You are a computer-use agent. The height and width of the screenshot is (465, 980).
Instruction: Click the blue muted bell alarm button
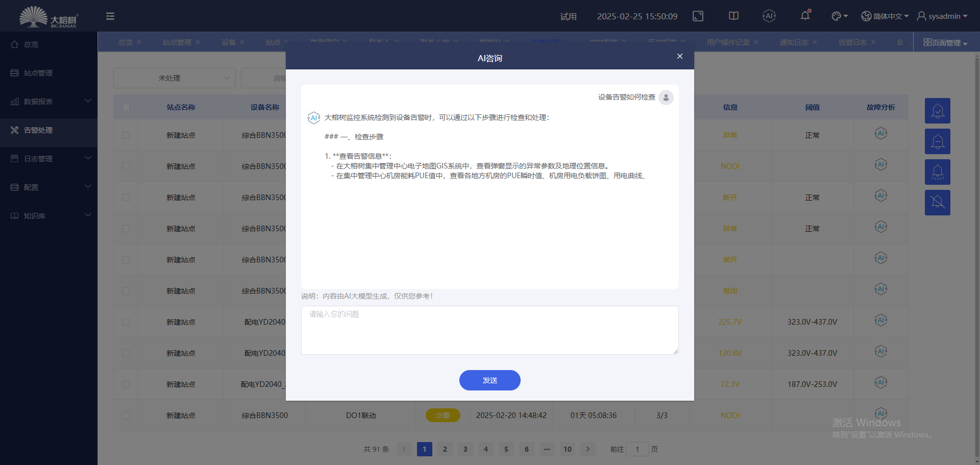tap(938, 203)
